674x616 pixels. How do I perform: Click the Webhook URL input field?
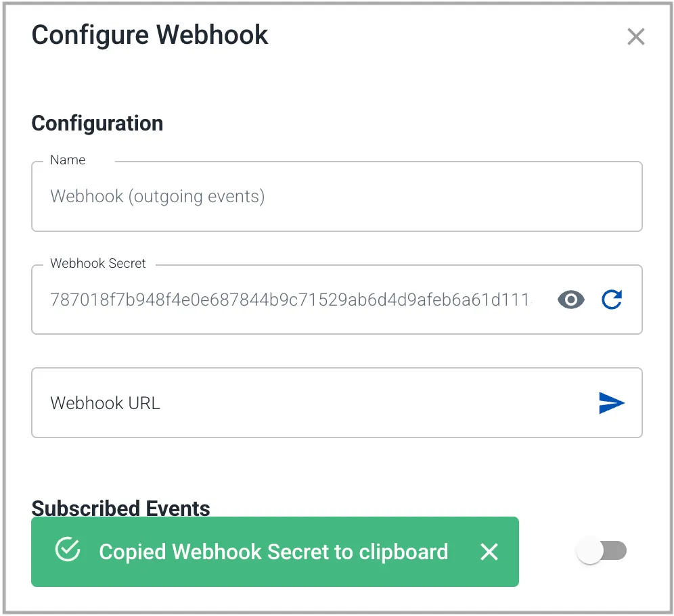tap(337, 402)
